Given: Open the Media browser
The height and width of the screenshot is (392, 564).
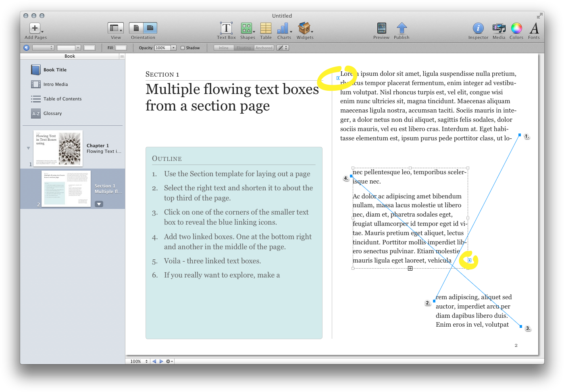Looking at the screenshot, I should 499,29.
